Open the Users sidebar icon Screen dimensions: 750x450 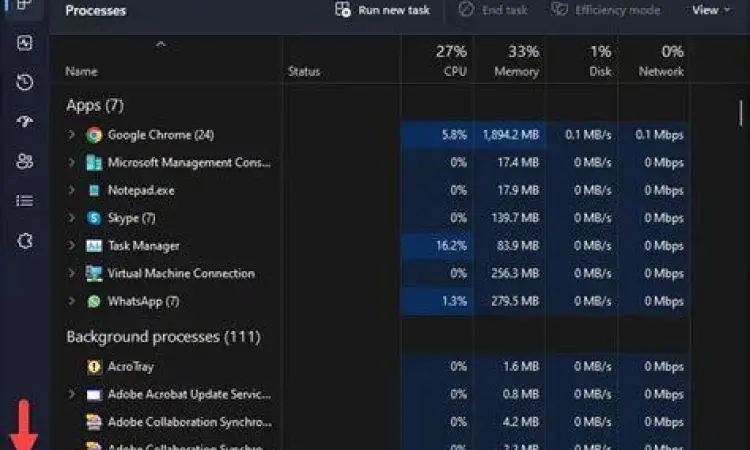pos(25,161)
